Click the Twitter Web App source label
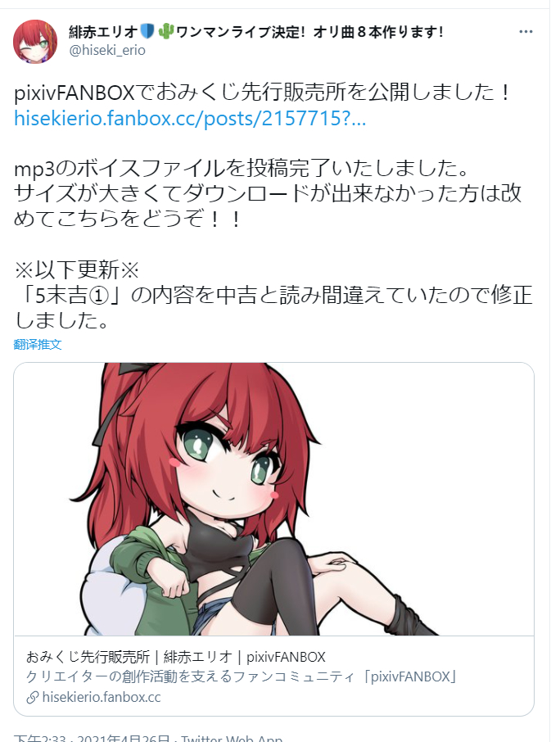This screenshot has height=742, width=560. 232,738
